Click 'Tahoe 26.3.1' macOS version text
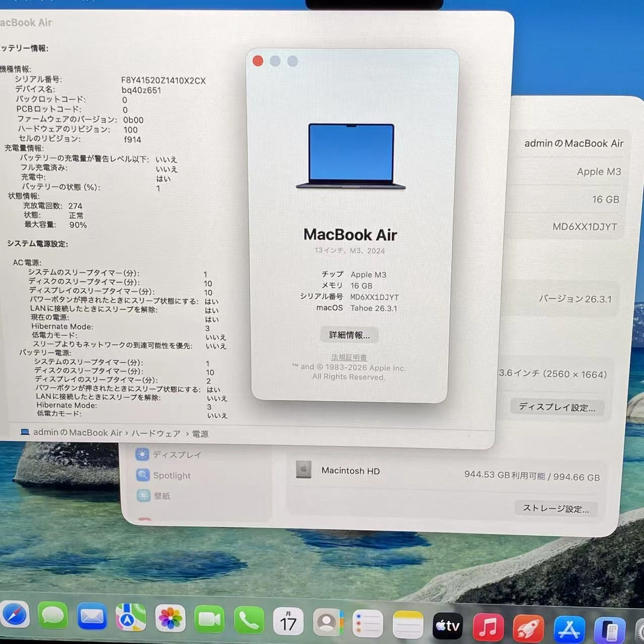 [x=374, y=308]
